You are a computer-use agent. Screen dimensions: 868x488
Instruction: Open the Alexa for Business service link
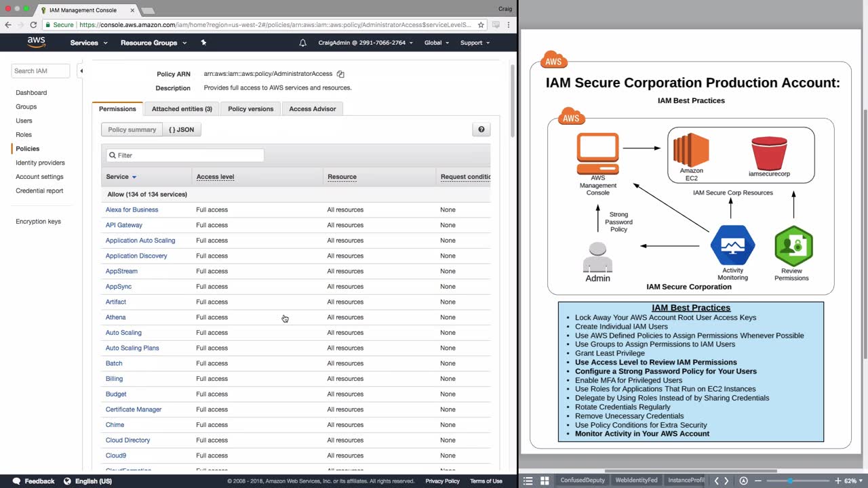pos(132,210)
